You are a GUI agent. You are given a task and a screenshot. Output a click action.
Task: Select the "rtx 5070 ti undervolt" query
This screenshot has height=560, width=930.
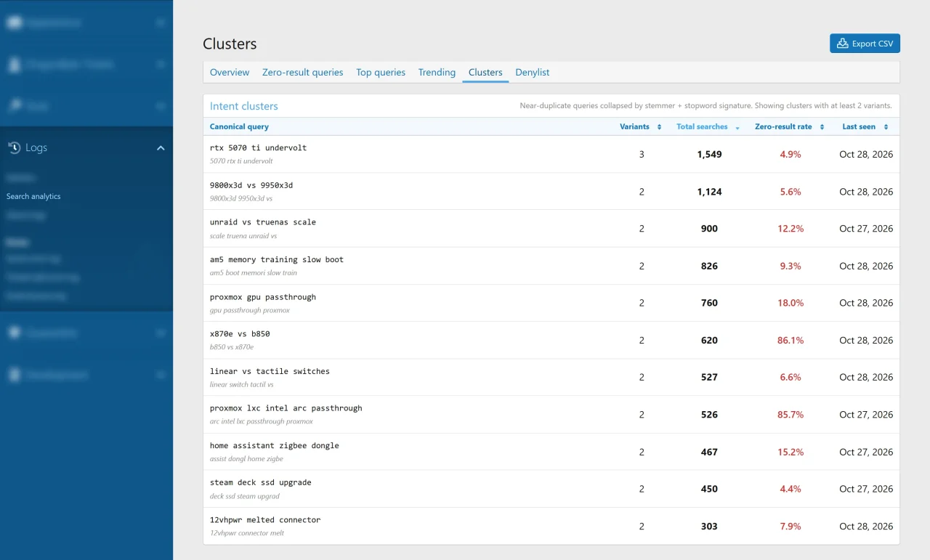258,148
